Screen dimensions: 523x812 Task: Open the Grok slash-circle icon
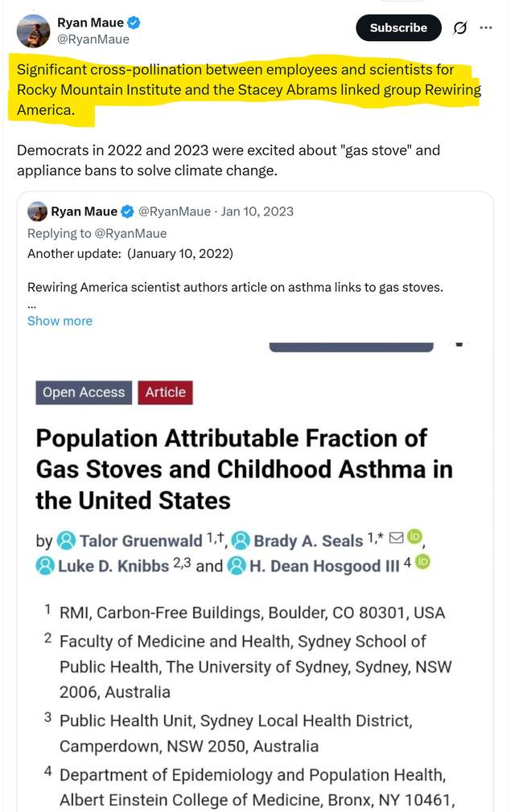click(459, 27)
